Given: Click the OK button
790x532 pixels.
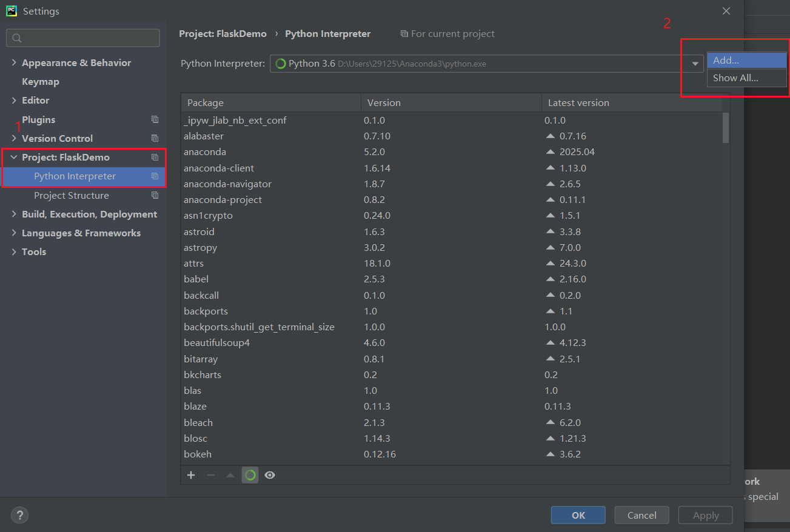Looking at the screenshot, I should pos(578,515).
